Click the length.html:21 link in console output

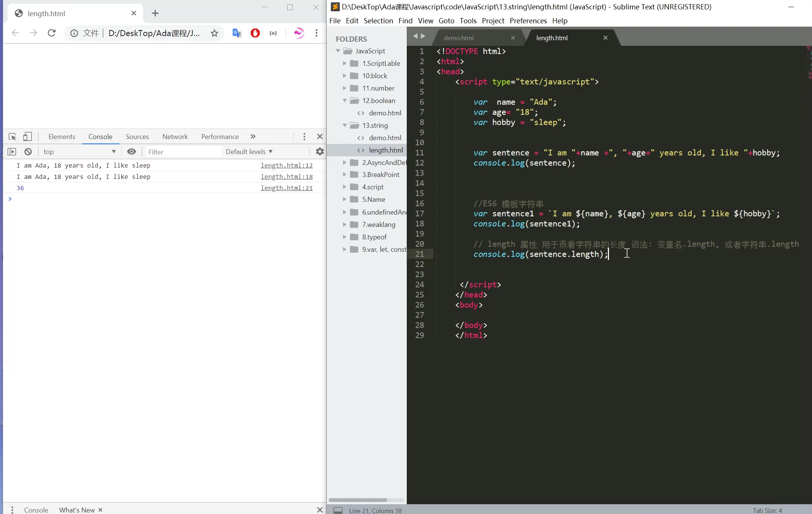click(286, 187)
